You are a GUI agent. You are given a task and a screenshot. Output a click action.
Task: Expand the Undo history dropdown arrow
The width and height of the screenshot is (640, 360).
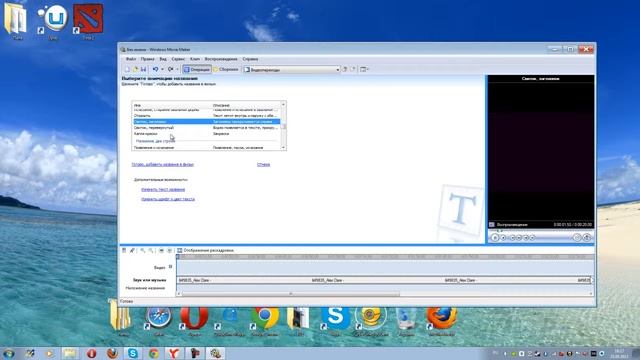[162, 69]
